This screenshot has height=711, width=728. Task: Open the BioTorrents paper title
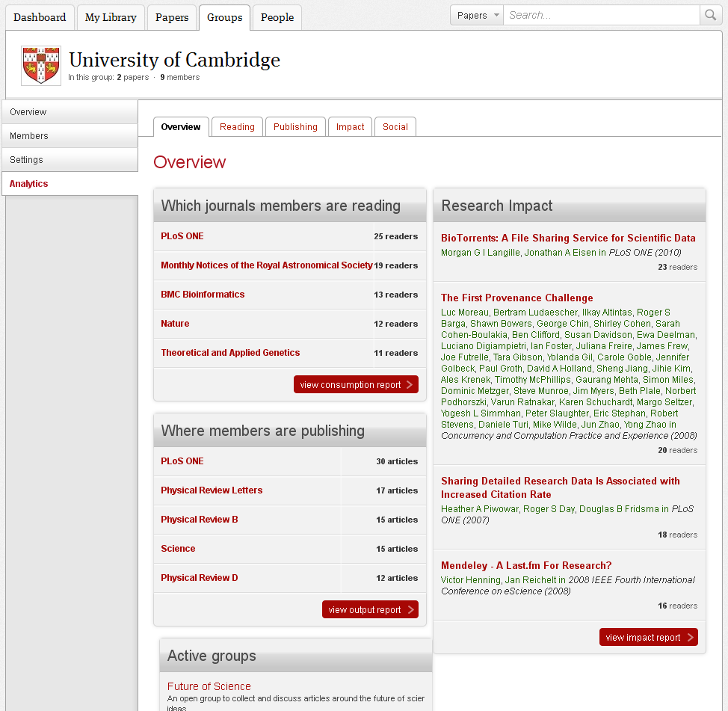pyautogui.click(x=568, y=238)
